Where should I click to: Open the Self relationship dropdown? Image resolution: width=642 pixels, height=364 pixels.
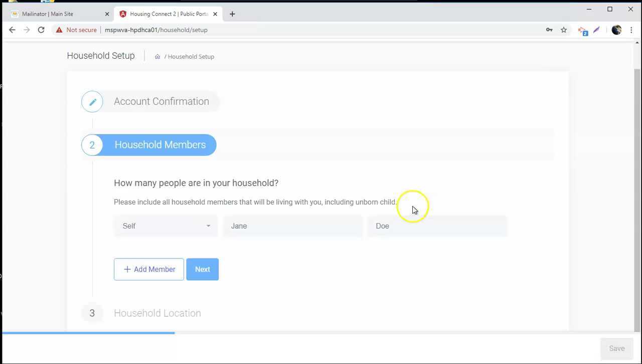[166, 226]
